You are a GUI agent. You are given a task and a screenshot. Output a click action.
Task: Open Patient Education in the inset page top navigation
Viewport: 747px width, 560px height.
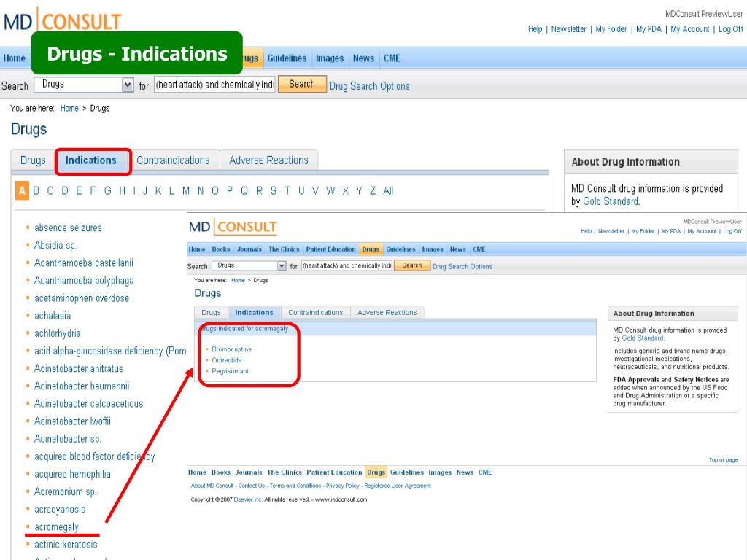click(x=331, y=249)
